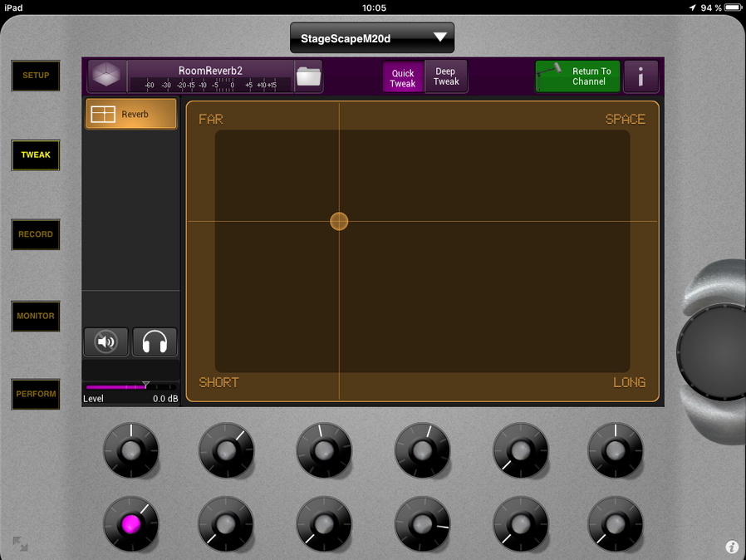The height and width of the screenshot is (560, 746).
Task: Open the preset folder icon
Action: pos(308,76)
